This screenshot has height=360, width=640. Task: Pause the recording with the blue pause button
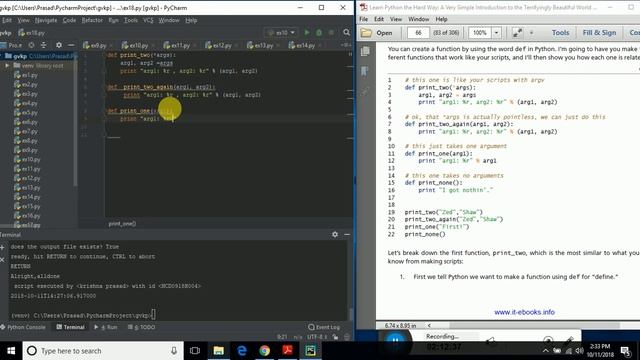tap(395, 340)
